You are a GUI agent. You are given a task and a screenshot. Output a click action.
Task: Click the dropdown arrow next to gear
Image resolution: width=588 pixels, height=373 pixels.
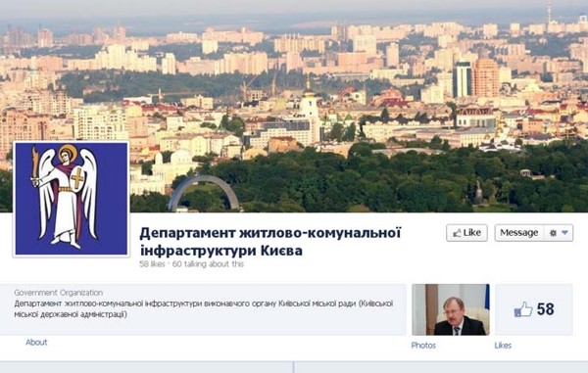[x=565, y=233]
